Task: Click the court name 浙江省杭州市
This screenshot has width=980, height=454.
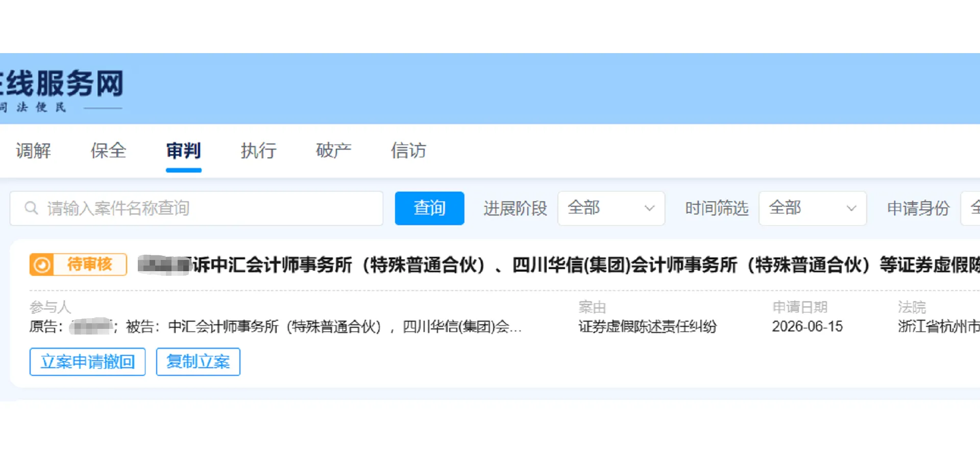Action: click(939, 327)
